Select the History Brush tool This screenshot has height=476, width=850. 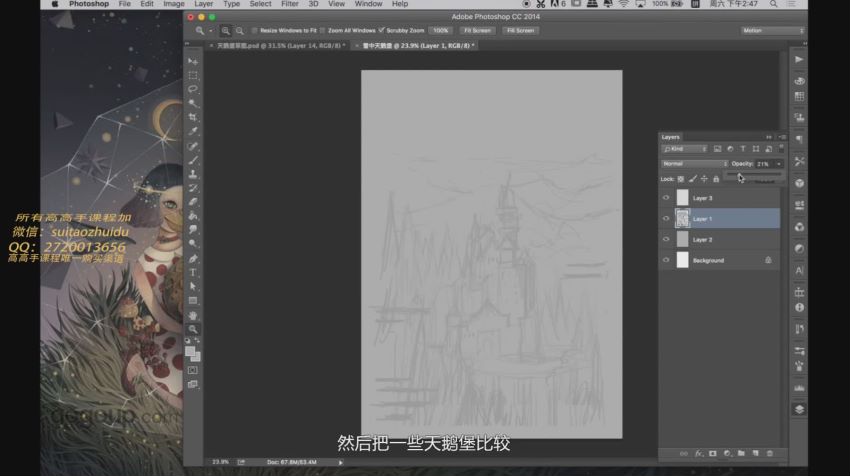[193, 188]
